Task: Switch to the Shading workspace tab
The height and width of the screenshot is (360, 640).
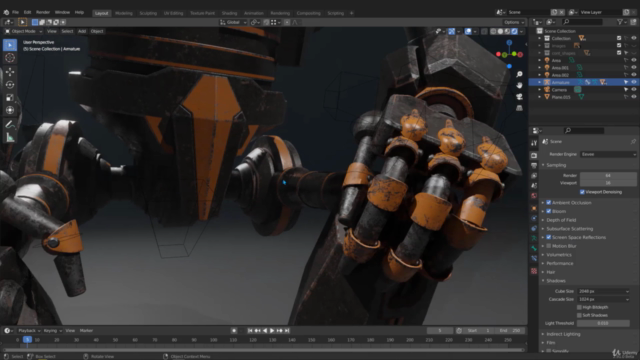Action: click(x=229, y=13)
